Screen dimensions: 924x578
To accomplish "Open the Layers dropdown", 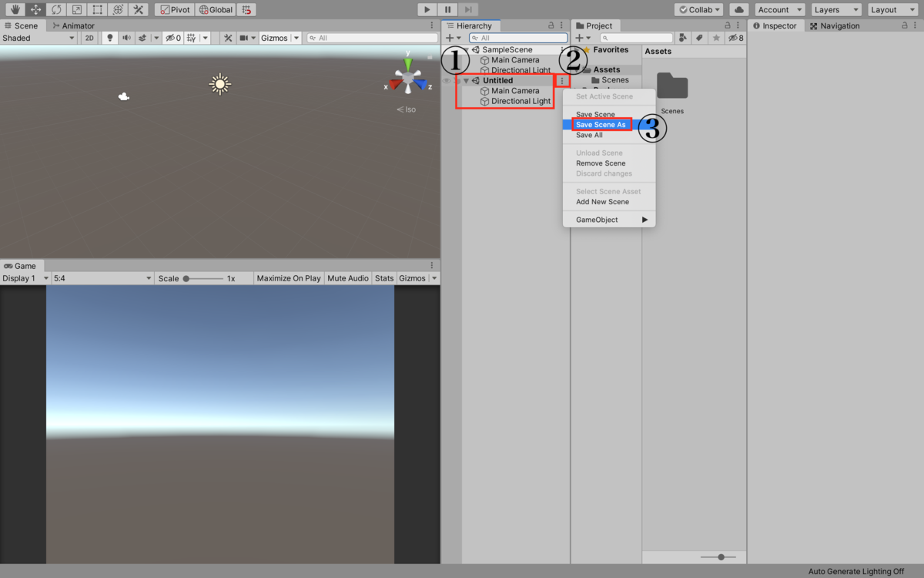I will coord(835,10).
